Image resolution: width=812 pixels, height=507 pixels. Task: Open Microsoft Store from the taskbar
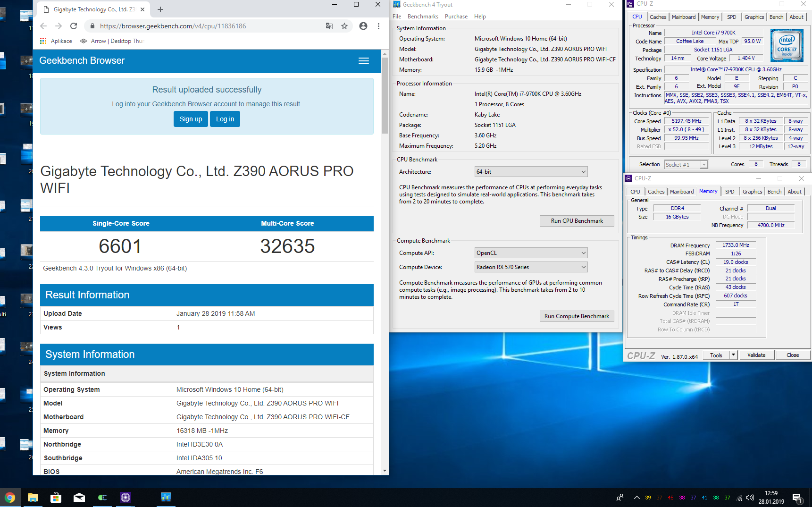tap(56, 497)
